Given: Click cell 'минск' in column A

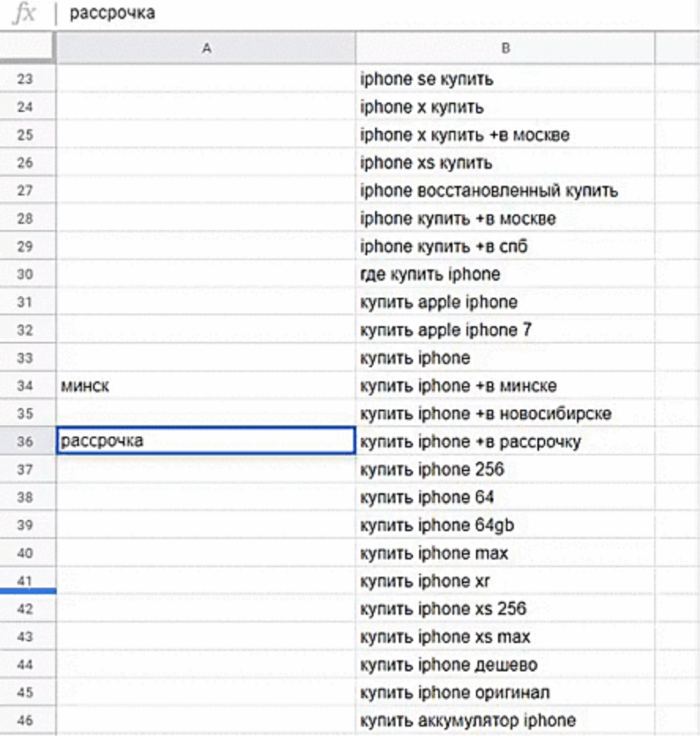Looking at the screenshot, I should 205,385.
